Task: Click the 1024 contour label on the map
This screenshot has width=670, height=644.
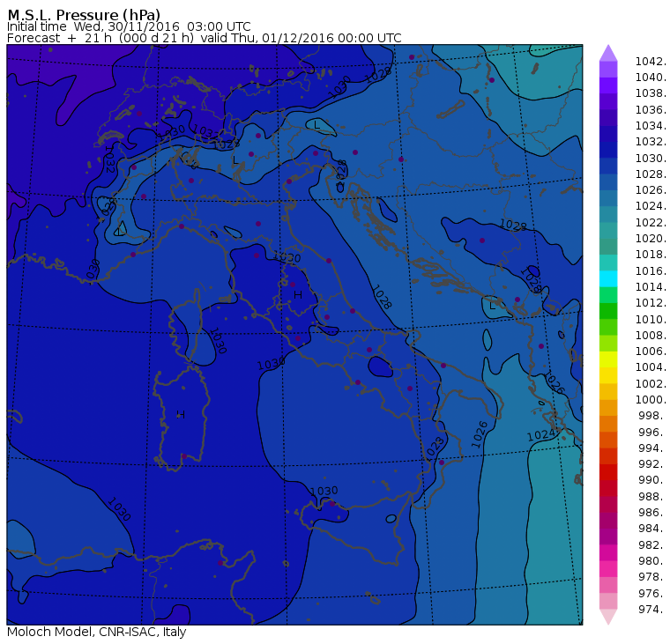Action: coord(541,435)
